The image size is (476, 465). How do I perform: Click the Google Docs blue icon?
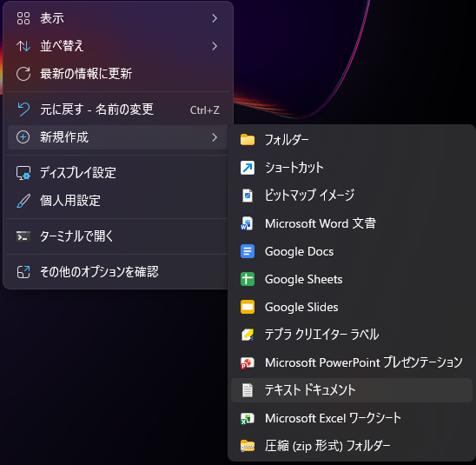[x=248, y=251]
